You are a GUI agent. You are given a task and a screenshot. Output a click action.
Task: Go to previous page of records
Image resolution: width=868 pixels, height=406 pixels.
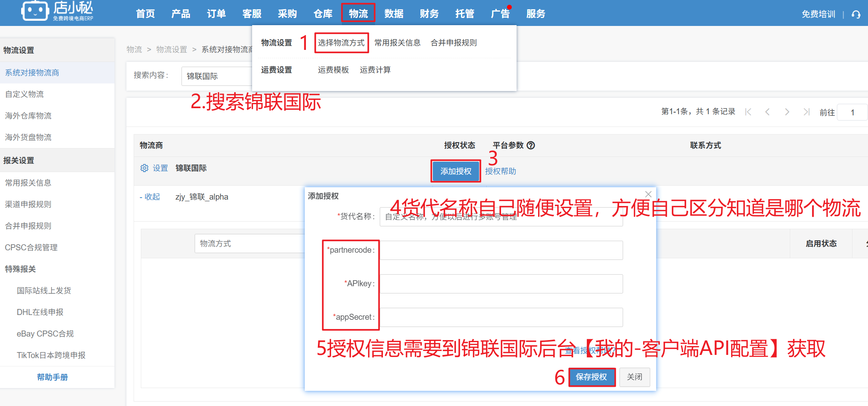(767, 112)
